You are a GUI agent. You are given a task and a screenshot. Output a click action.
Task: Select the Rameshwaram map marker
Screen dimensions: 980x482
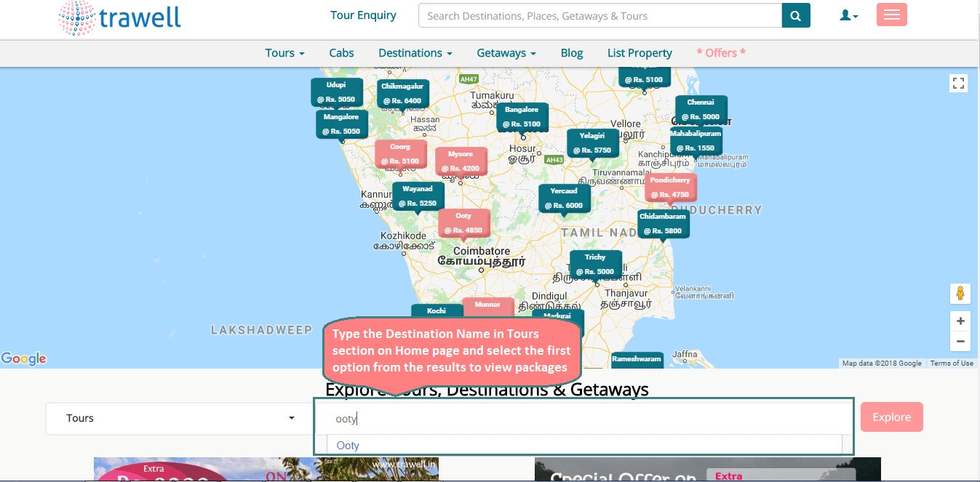point(637,359)
